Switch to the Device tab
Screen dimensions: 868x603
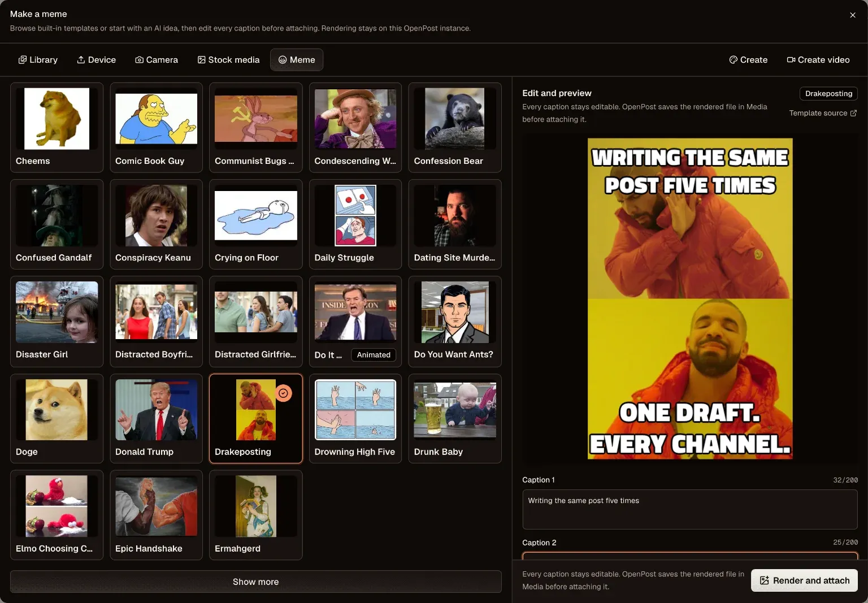pos(96,60)
